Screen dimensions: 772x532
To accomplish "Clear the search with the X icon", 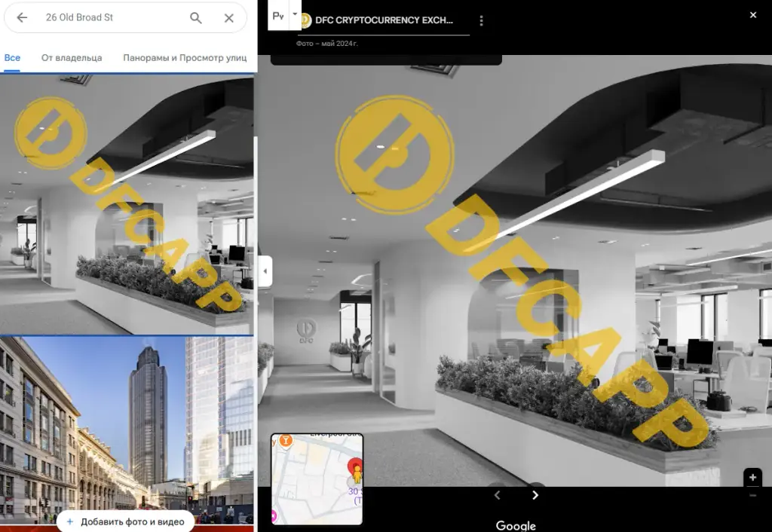I will coord(229,18).
